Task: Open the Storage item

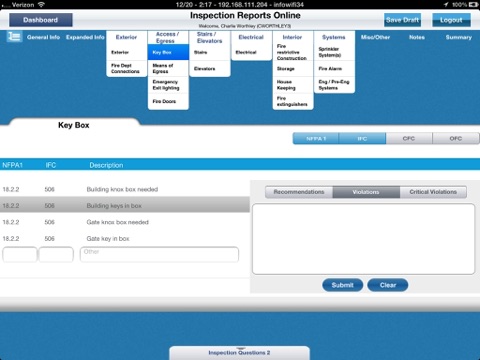Action: tap(293, 69)
